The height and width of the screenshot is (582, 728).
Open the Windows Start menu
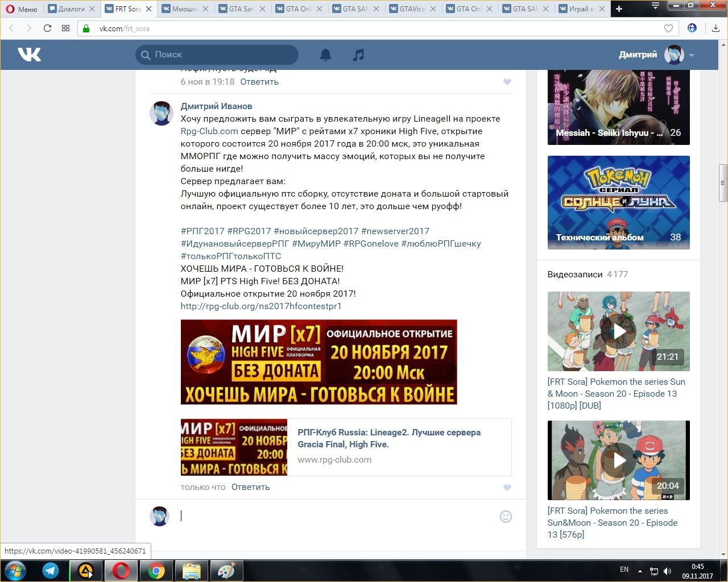point(15,571)
